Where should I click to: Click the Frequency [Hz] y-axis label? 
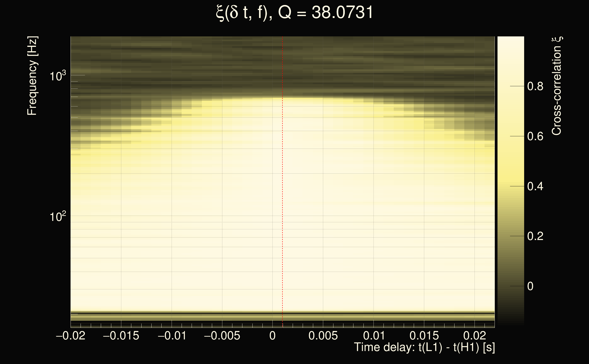click(x=32, y=76)
